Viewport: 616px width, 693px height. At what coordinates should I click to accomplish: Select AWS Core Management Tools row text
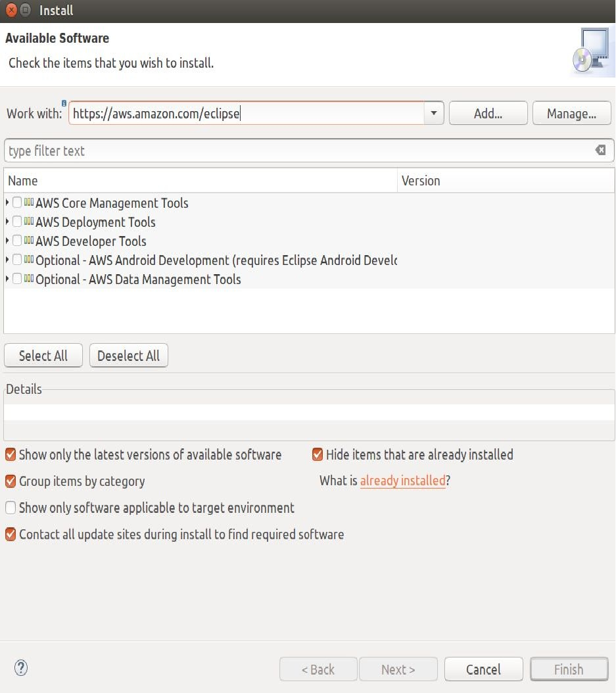[x=112, y=203]
